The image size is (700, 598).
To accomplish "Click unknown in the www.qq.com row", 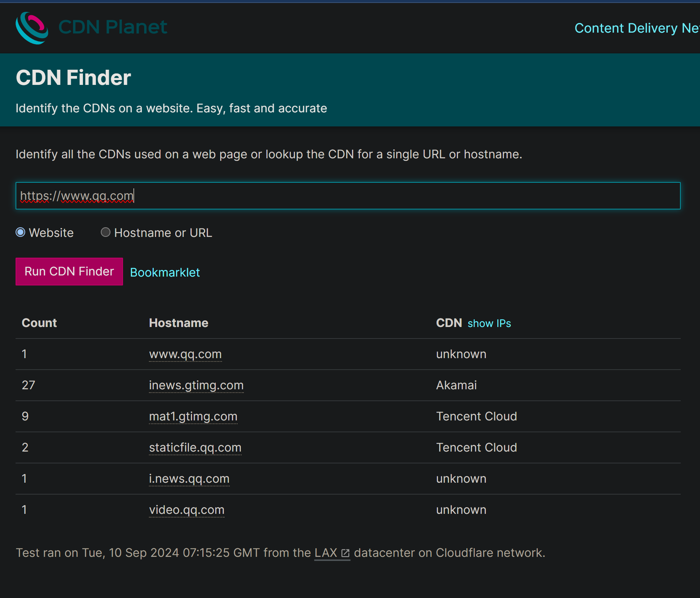I will [x=461, y=354].
